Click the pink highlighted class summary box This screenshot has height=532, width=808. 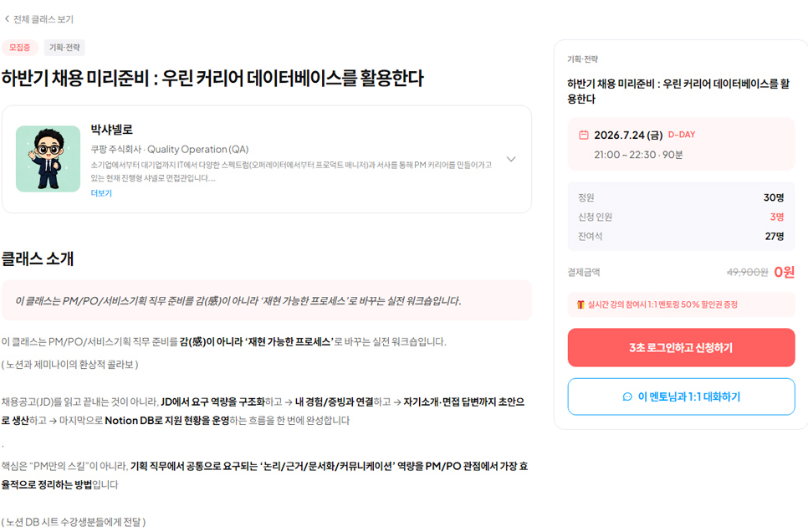pos(267,300)
